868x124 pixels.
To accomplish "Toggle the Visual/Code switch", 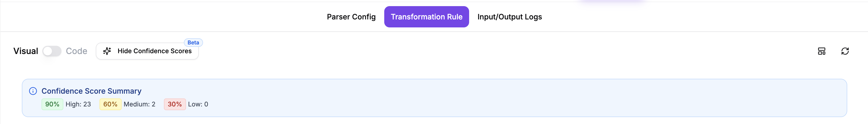I will pyautogui.click(x=52, y=51).
